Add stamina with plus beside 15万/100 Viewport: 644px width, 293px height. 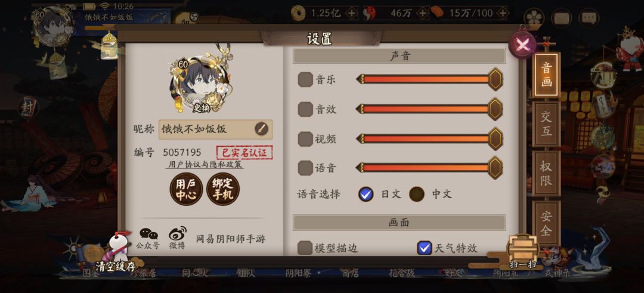502,13
